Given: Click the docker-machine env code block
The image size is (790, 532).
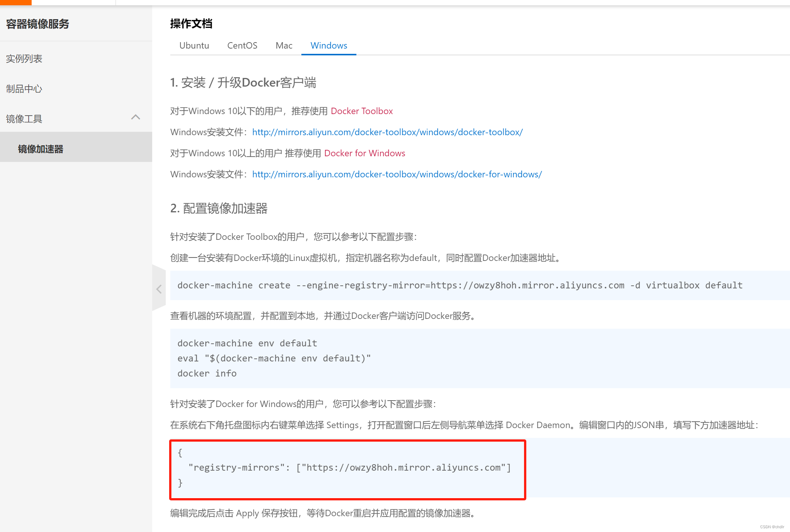Looking at the screenshot, I should [x=247, y=343].
